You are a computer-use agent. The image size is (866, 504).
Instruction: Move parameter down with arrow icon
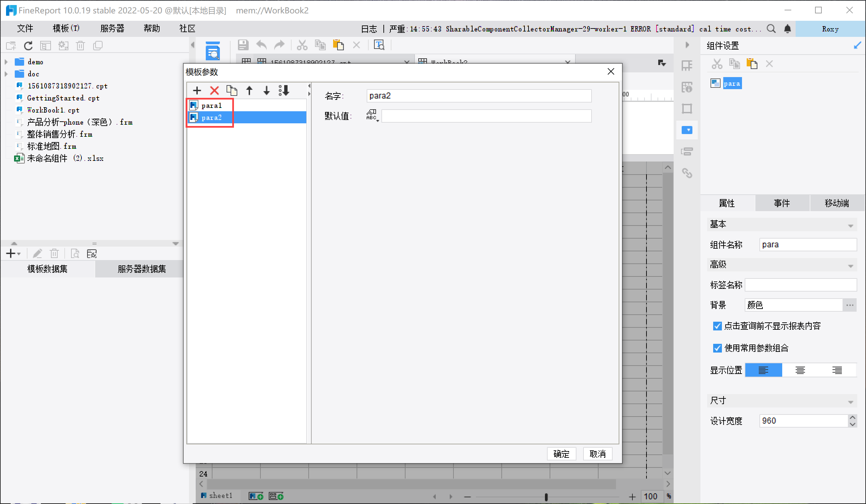point(266,90)
